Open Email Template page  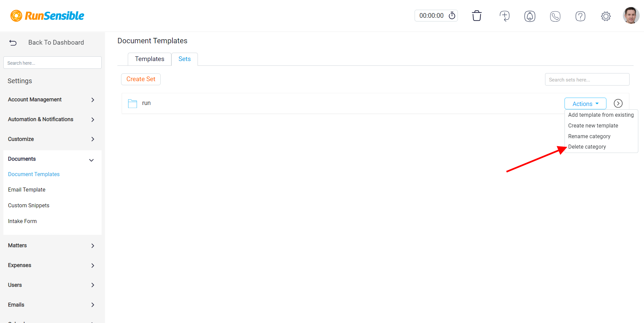tap(27, 190)
